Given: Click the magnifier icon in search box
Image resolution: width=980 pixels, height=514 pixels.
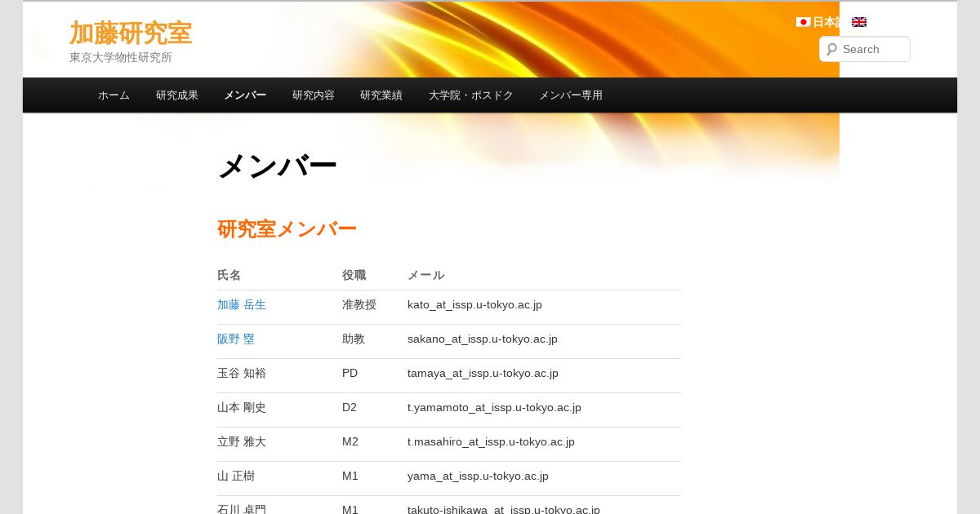Looking at the screenshot, I should 831,49.
